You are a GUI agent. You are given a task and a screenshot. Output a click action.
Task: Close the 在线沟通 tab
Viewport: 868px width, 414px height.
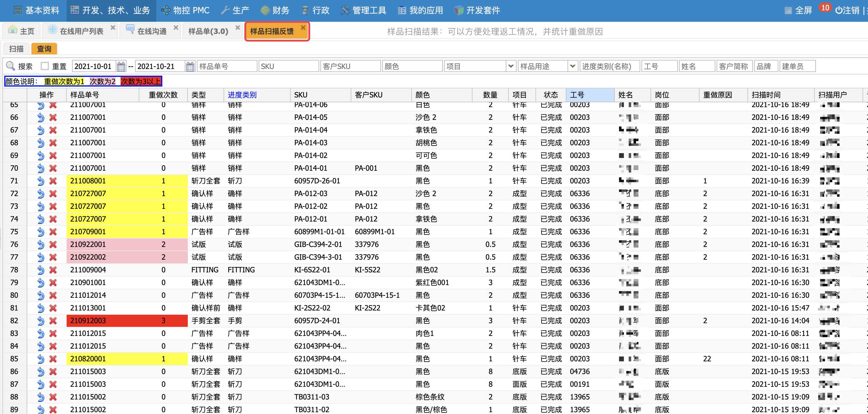(x=176, y=28)
